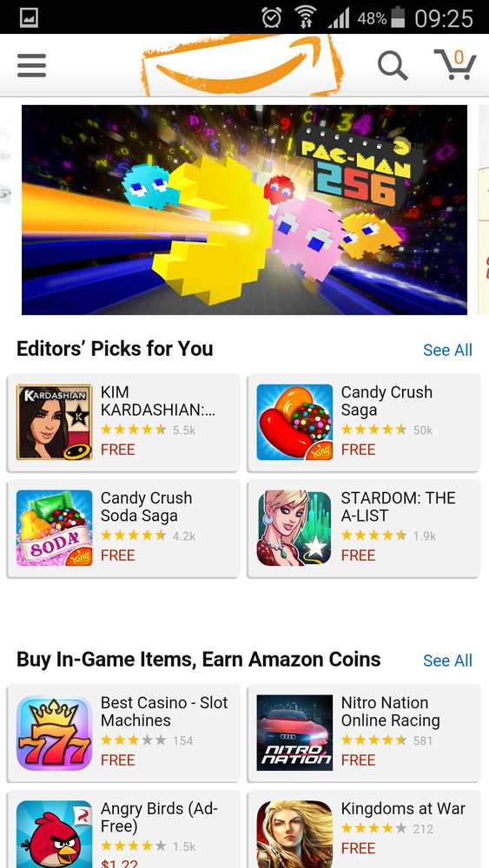The height and width of the screenshot is (868, 489).
Task: See All for Earn Amazon Coins section
Action: 447,661
